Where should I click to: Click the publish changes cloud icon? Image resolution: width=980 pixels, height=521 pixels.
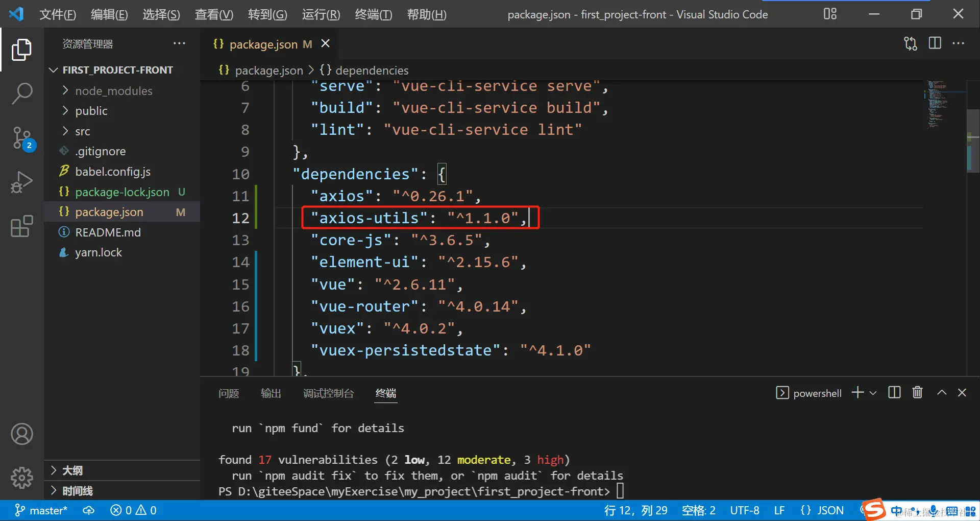coord(89,510)
